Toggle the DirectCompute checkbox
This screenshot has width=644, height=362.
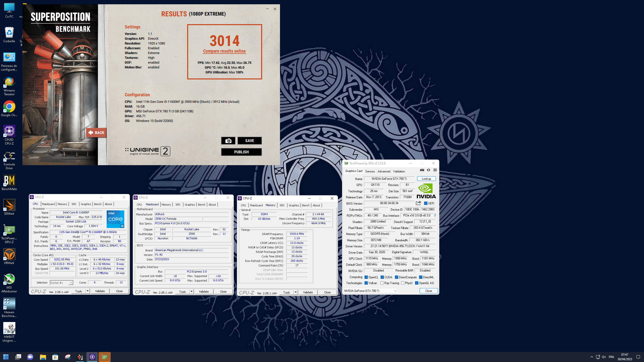pyautogui.click(x=396, y=277)
